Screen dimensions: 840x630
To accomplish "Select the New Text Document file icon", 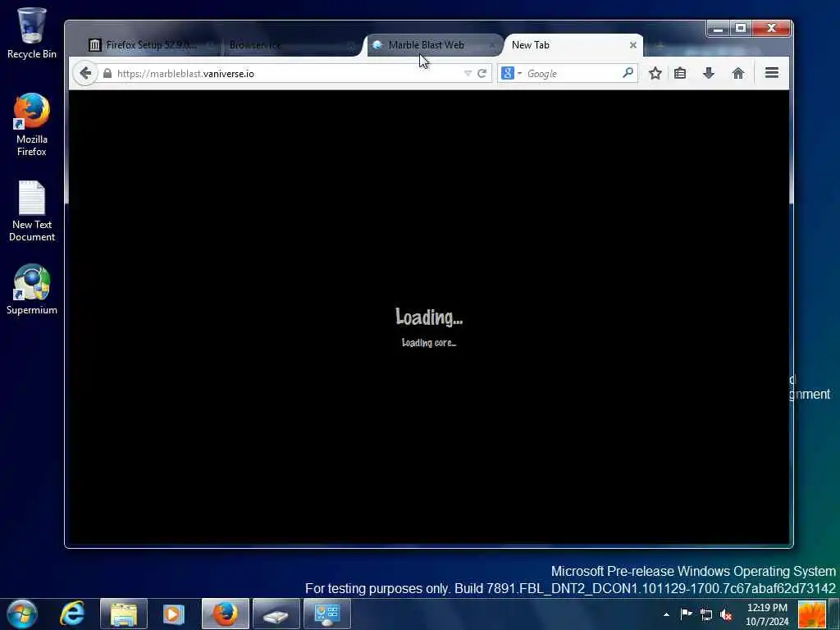I will tap(32, 211).
